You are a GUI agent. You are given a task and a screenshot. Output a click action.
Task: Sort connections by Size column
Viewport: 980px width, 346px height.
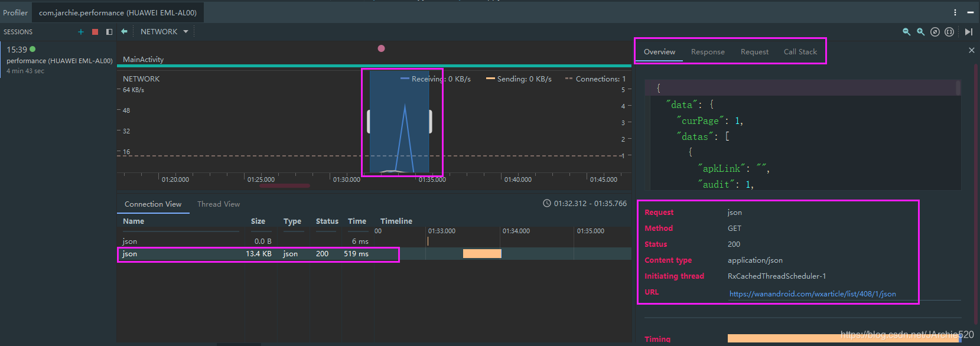tap(258, 221)
